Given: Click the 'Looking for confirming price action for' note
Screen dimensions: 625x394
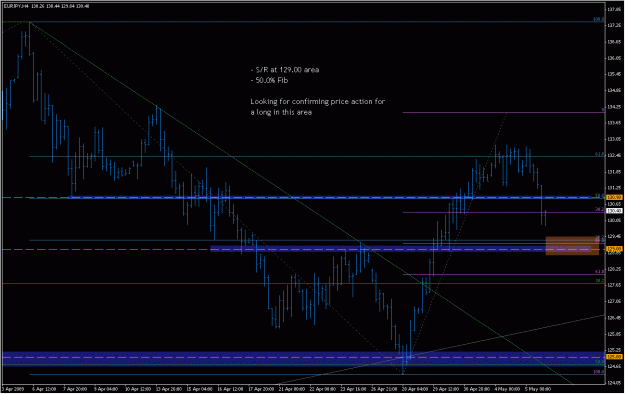Looking at the screenshot, I should (318, 102).
